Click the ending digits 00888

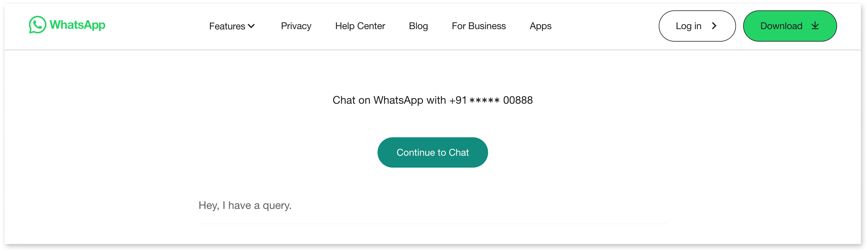tap(518, 100)
